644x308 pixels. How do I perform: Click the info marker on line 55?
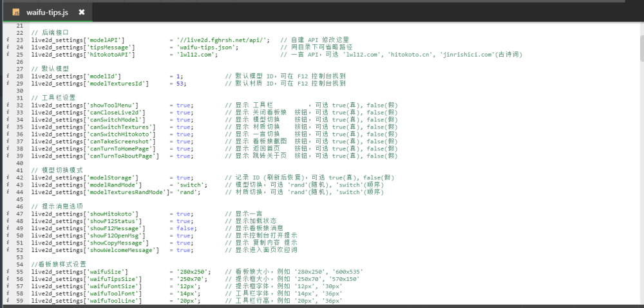[x=6, y=272]
